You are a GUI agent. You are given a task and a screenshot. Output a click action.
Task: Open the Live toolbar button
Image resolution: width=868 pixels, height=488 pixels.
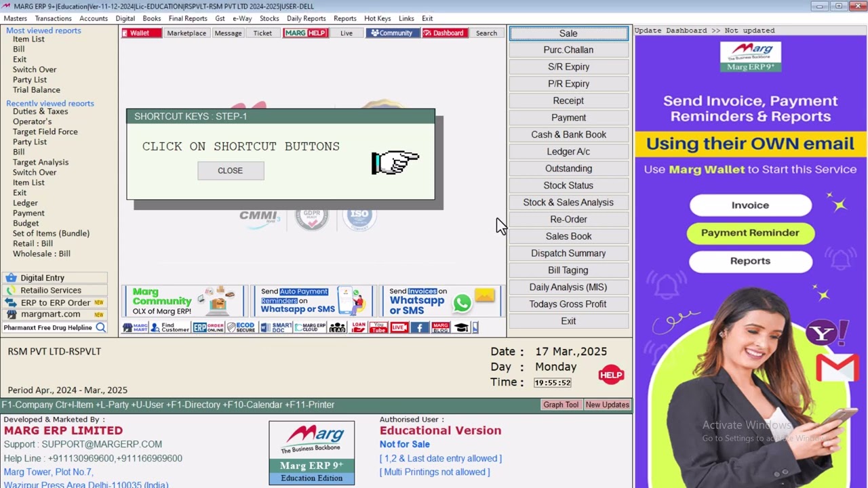[x=347, y=33]
